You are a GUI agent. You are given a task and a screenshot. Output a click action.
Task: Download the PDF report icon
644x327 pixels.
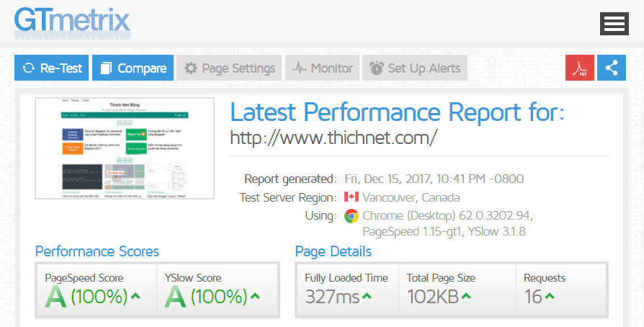(x=579, y=68)
